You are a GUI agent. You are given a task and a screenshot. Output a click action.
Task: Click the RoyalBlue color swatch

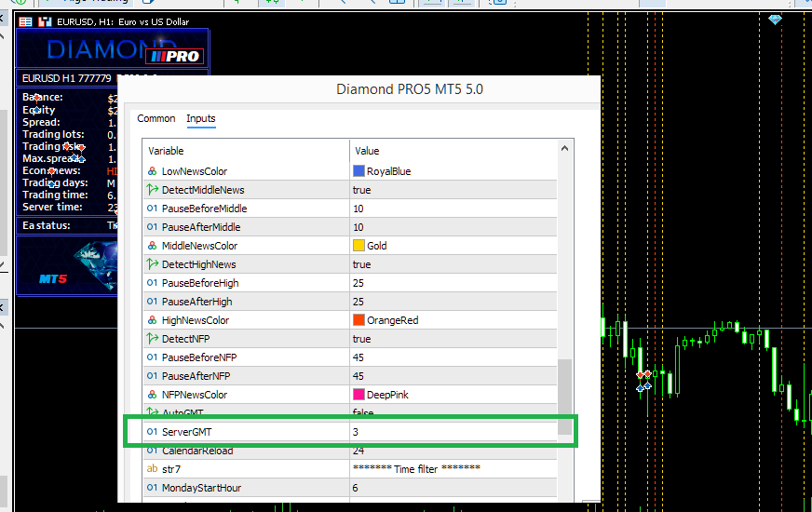(359, 171)
